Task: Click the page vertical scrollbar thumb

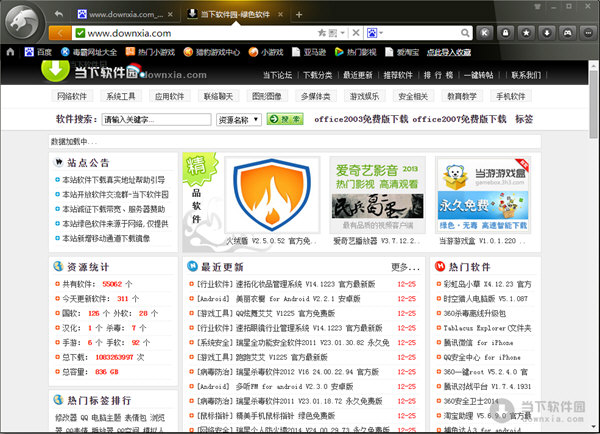Action: [x=593, y=104]
